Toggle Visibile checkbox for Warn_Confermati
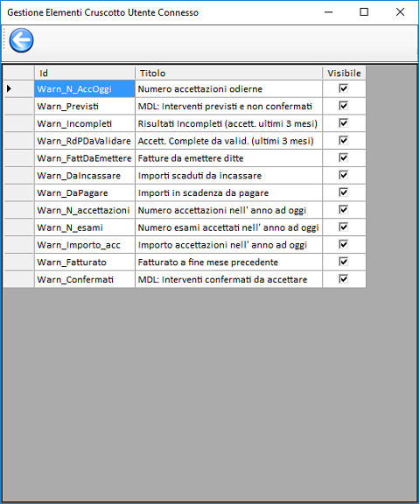Image resolution: width=420 pixels, height=504 pixels. 344,279
